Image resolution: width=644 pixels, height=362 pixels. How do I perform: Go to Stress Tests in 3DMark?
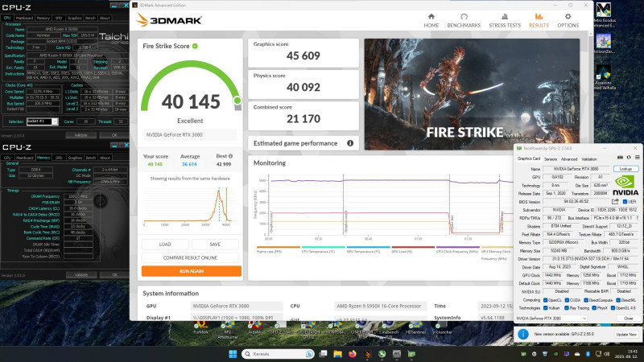tap(505, 21)
